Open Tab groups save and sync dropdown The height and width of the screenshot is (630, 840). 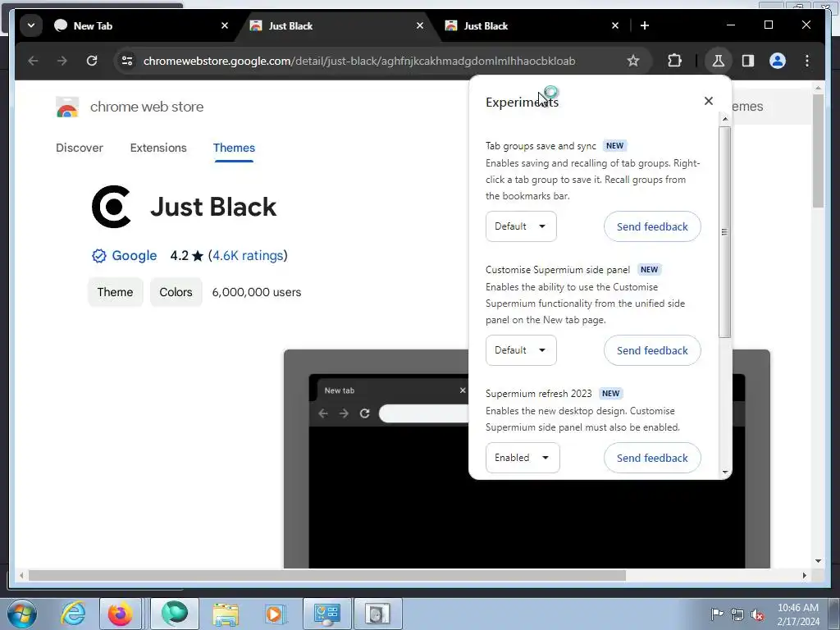pyautogui.click(x=521, y=226)
